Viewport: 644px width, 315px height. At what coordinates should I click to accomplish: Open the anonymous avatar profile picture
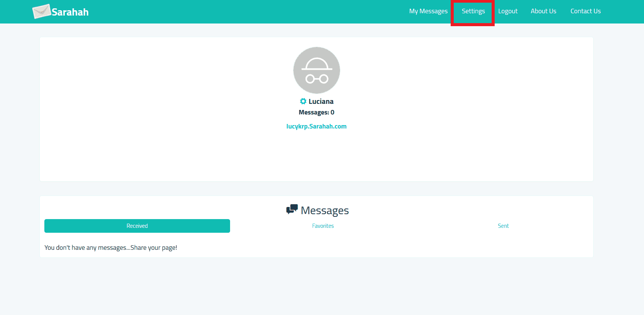coord(317,70)
